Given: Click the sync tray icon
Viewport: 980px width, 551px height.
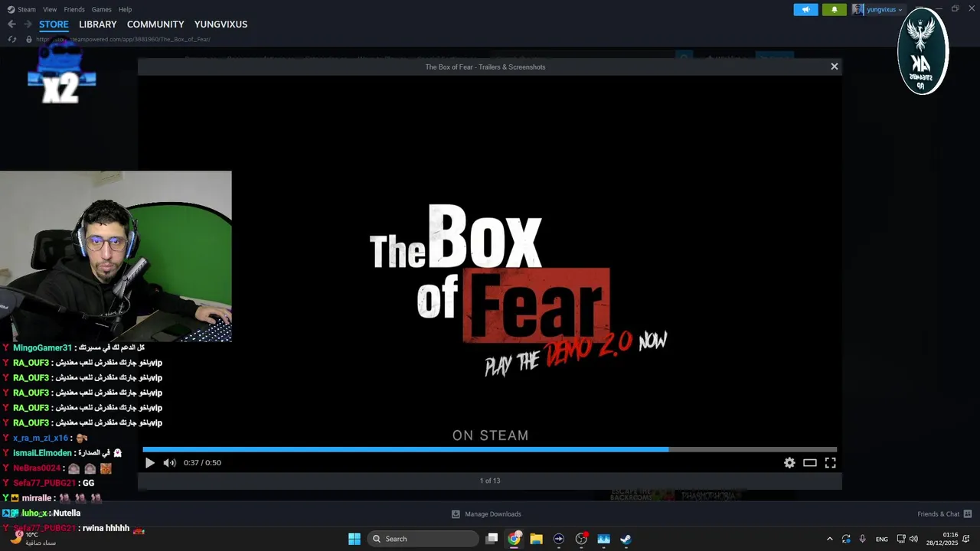Looking at the screenshot, I should coord(846,539).
